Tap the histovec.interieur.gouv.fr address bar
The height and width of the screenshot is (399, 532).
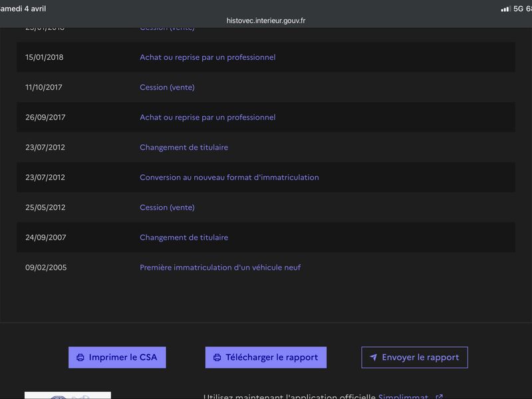pyautogui.click(x=266, y=21)
